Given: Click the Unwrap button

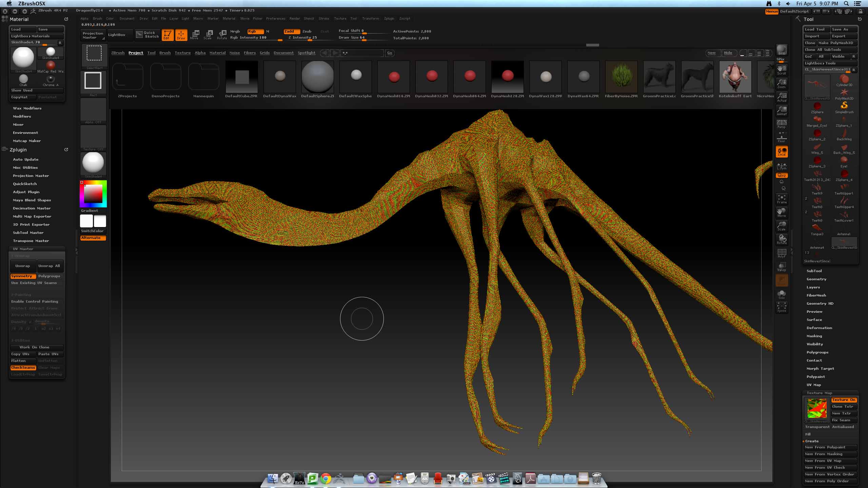Looking at the screenshot, I should (23, 266).
